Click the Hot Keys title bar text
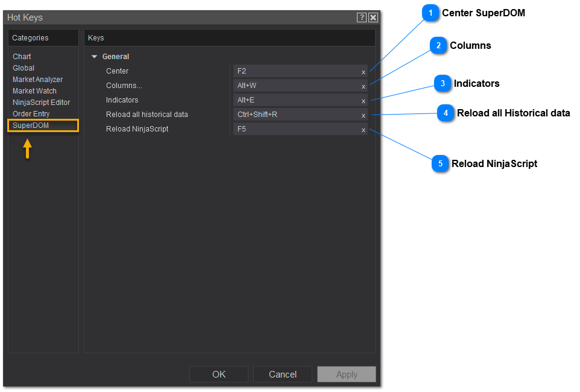The image size is (580, 392). click(x=25, y=17)
